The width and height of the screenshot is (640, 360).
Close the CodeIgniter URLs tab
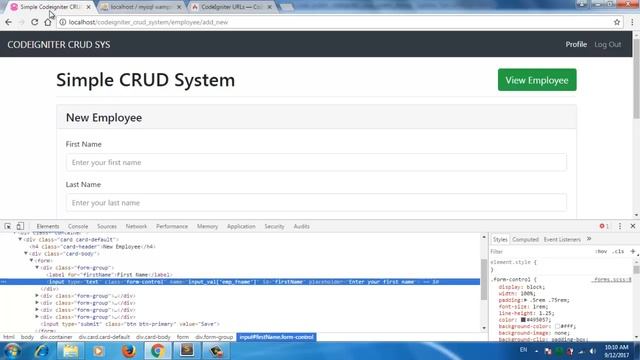[269, 7]
